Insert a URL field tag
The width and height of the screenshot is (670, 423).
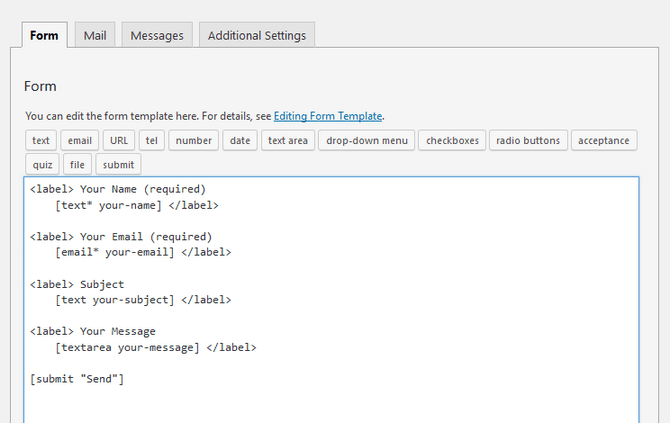click(x=118, y=140)
